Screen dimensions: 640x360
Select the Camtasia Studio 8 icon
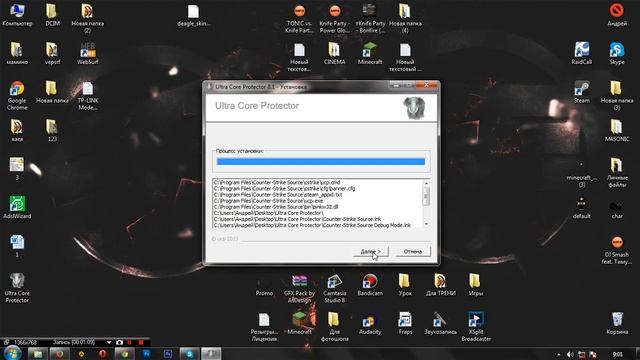coord(334,288)
